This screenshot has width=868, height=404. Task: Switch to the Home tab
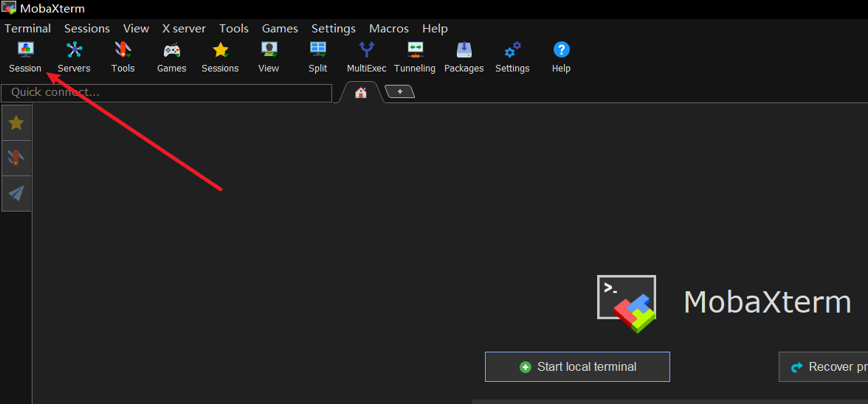coord(361,92)
